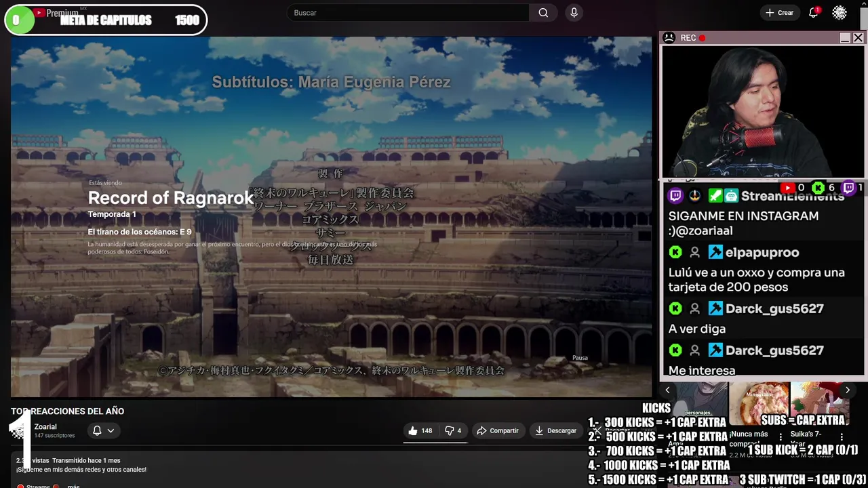Viewport: 868px width, 488px height.
Task: Dislike the video with the thumbs down
Action: [x=453, y=430]
